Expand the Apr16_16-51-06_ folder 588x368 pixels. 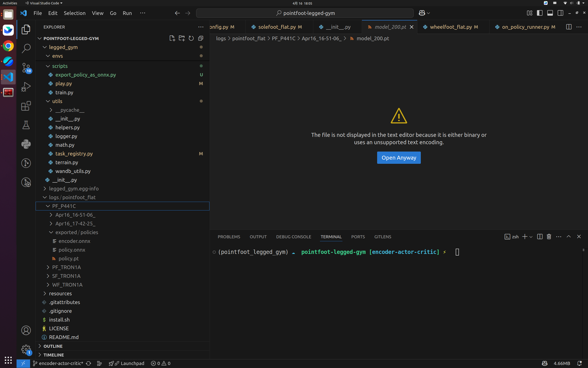click(122, 215)
